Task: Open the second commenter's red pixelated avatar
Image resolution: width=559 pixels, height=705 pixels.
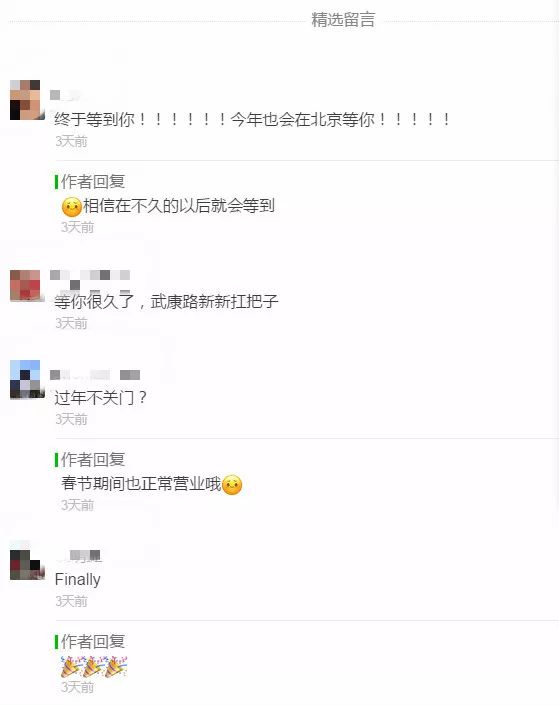Action: click(27, 286)
